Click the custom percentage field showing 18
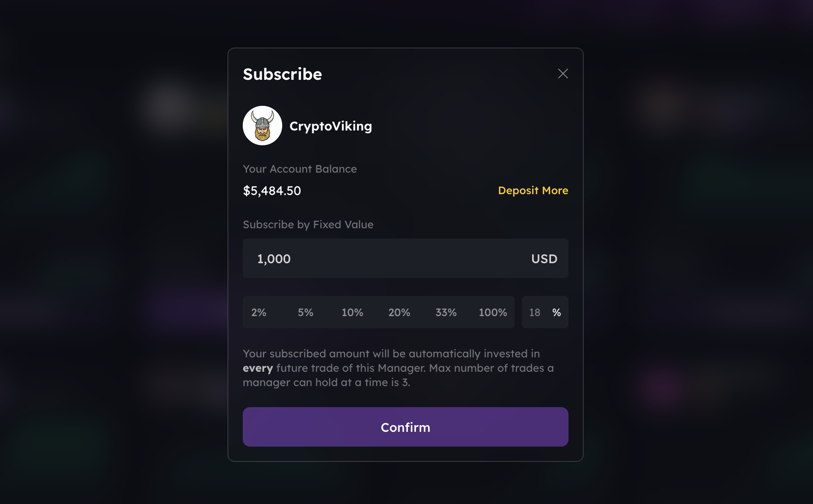813x504 pixels. coord(535,313)
